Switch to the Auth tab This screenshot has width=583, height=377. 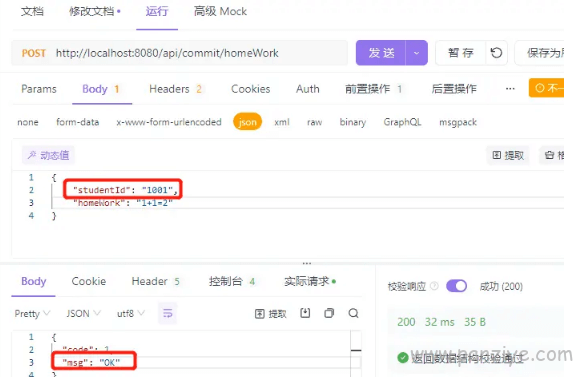point(307,89)
